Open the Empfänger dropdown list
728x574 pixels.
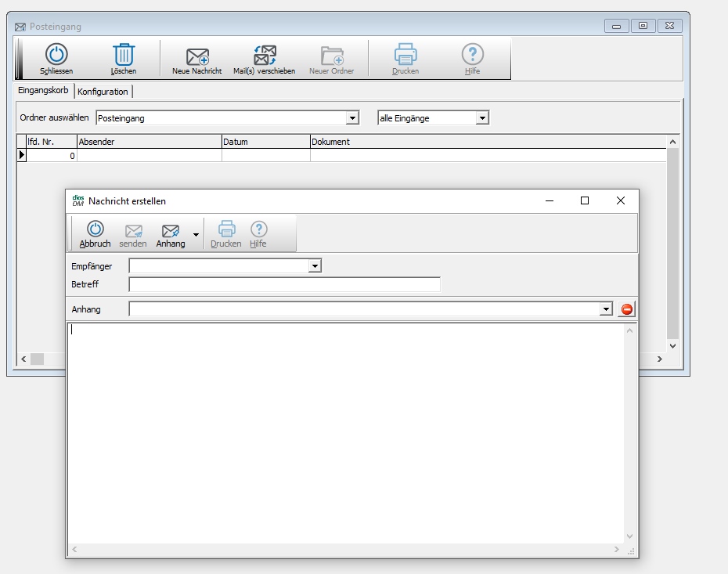(315, 266)
